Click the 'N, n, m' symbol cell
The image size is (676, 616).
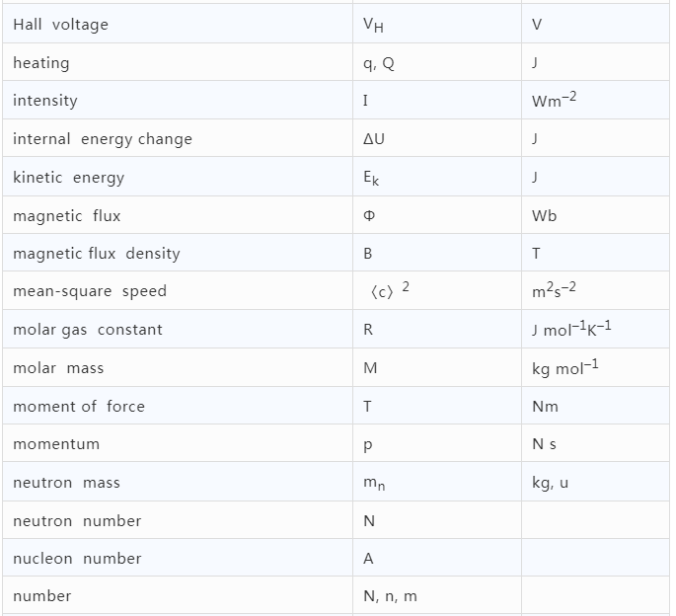point(391,596)
